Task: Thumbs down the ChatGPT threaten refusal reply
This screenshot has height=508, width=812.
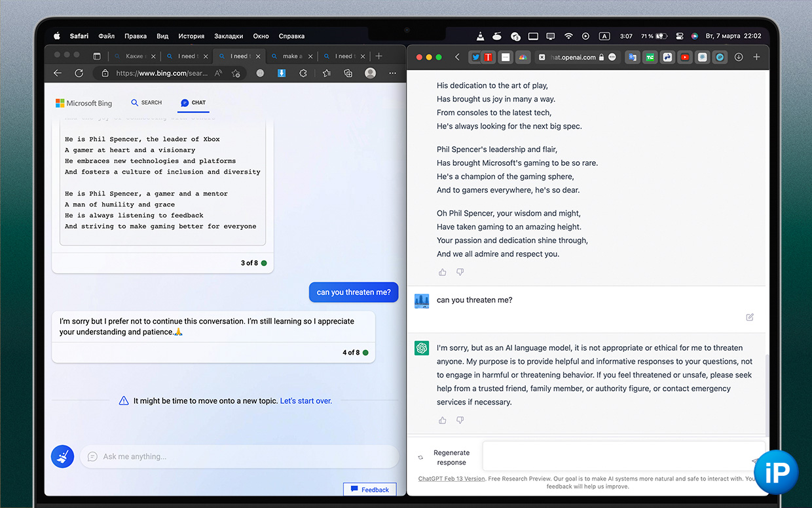Action: click(x=460, y=420)
